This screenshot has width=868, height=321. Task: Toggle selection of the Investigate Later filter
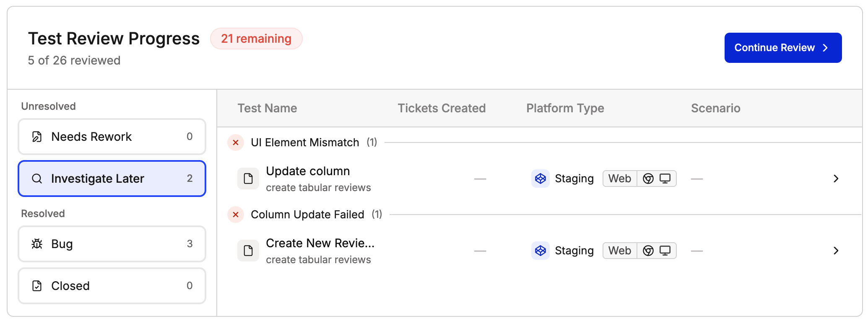(112, 179)
